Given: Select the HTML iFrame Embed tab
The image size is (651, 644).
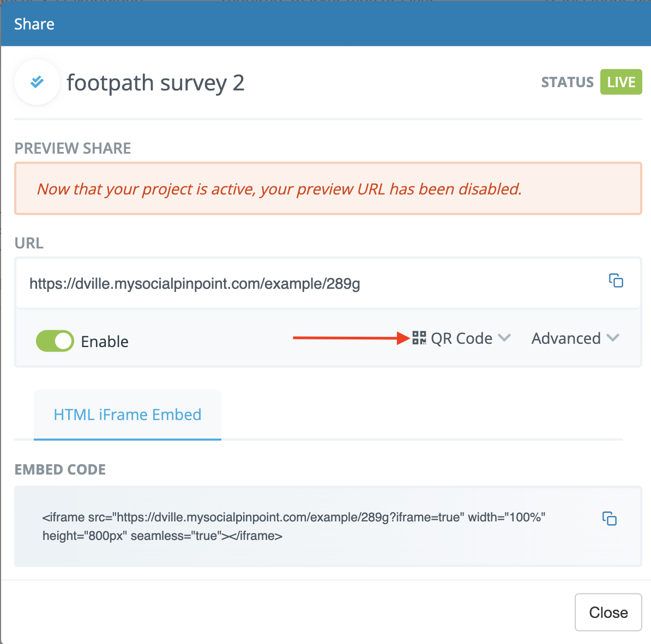Looking at the screenshot, I should point(128,415).
